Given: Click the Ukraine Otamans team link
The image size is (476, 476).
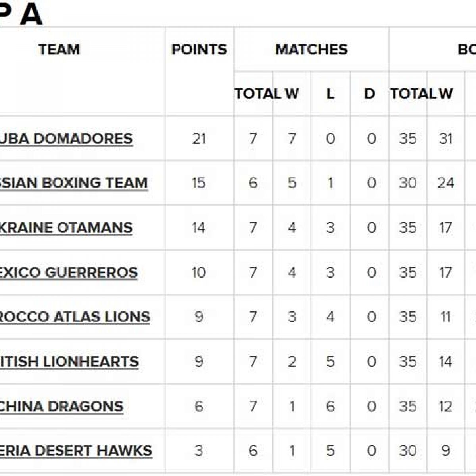Looking at the screenshot, I should click(66, 228).
